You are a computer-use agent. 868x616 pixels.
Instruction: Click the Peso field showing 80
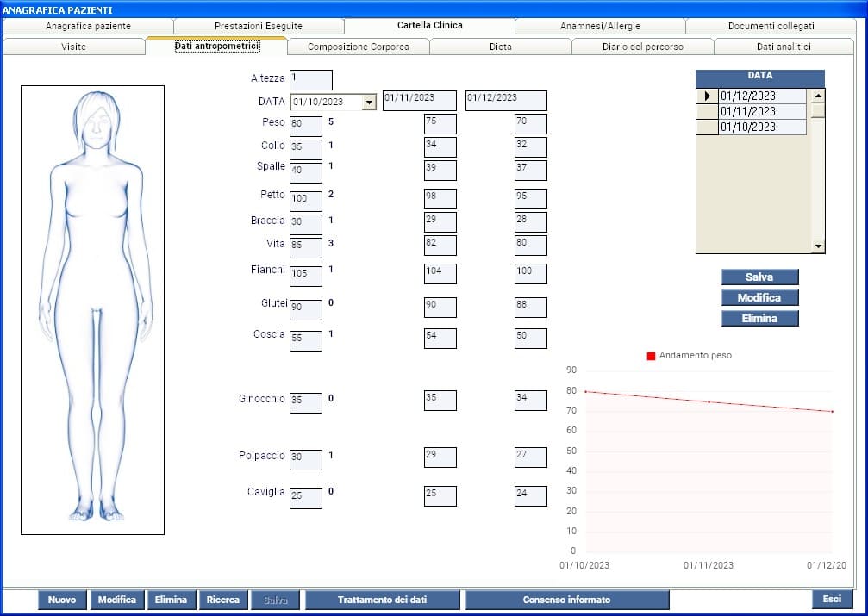[306, 126]
